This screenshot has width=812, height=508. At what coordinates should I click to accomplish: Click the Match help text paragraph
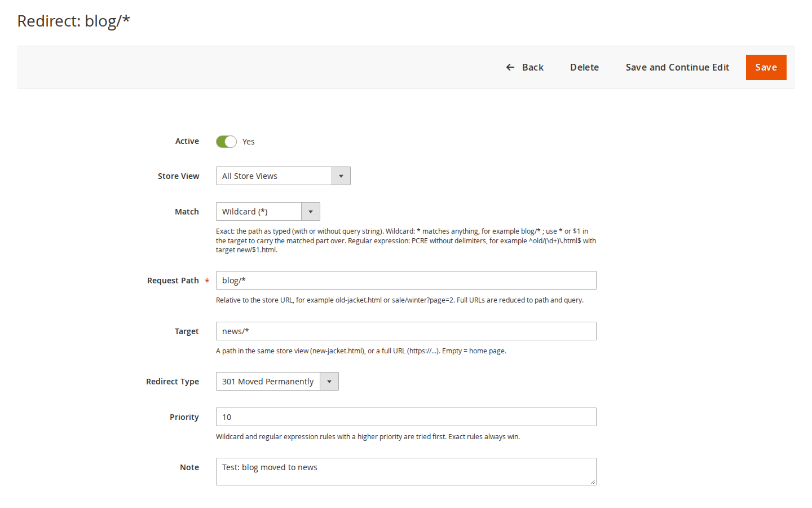[406, 240]
